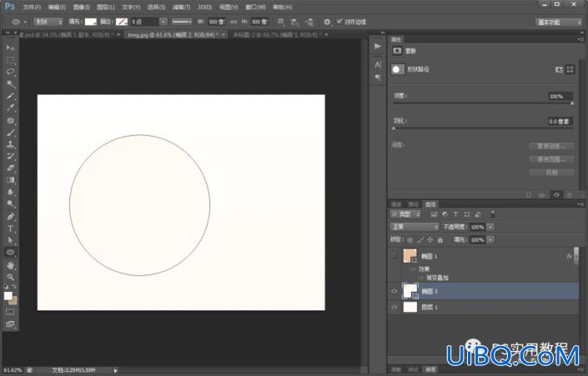Image resolution: width=588 pixels, height=376 pixels.
Task: Click the foreground color swatch
Action: (x=8, y=296)
